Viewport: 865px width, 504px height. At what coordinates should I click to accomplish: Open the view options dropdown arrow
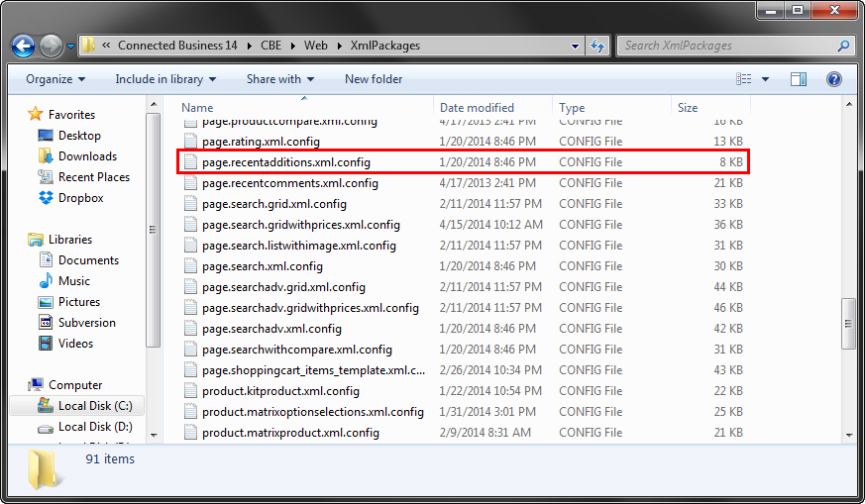click(x=765, y=79)
